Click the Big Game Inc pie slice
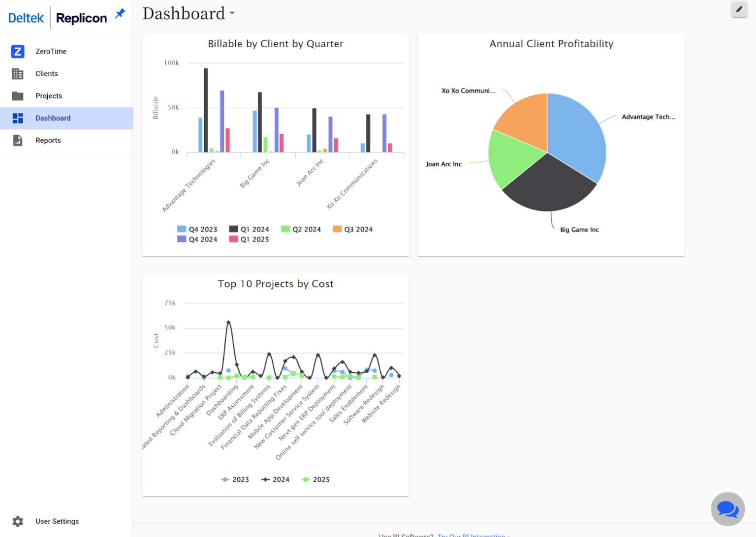This screenshot has height=537, width=756. tap(549, 187)
